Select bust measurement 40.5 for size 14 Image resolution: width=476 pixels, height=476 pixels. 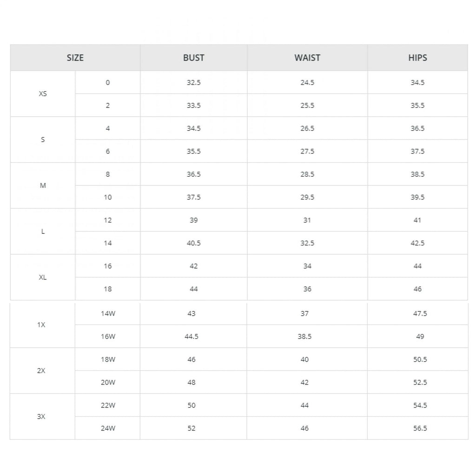coord(193,243)
